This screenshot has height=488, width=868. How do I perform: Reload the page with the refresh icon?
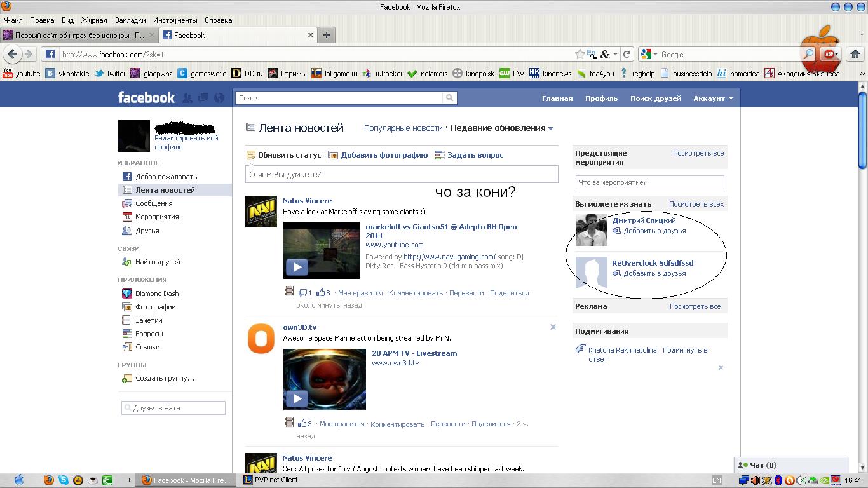(x=627, y=54)
